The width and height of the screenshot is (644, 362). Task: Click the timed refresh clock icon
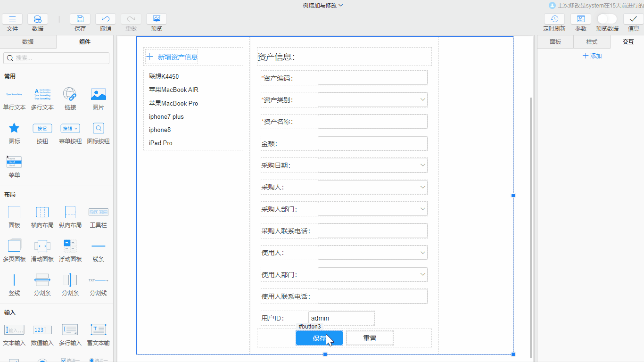(x=554, y=19)
